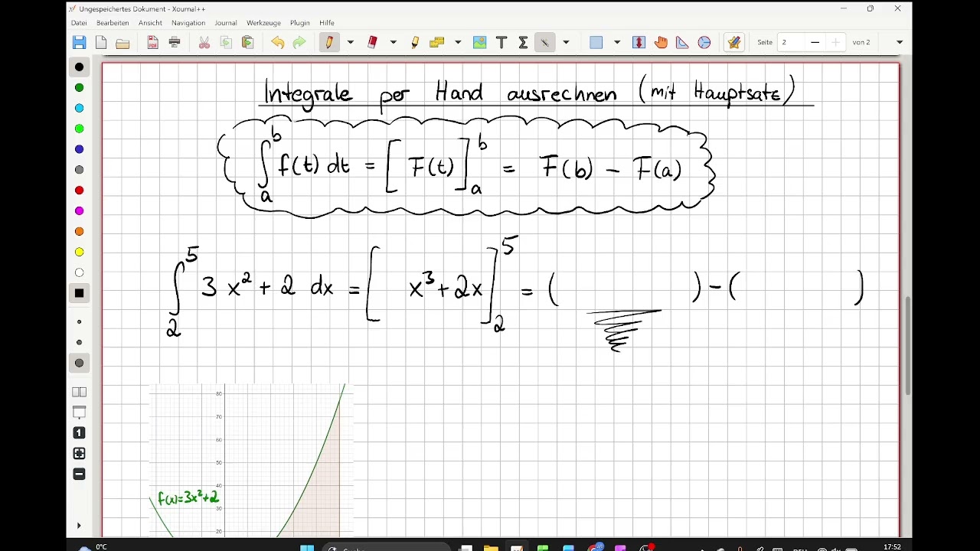Image resolution: width=980 pixels, height=551 pixels.
Task: Undo the last stroke
Action: [x=277, y=43]
